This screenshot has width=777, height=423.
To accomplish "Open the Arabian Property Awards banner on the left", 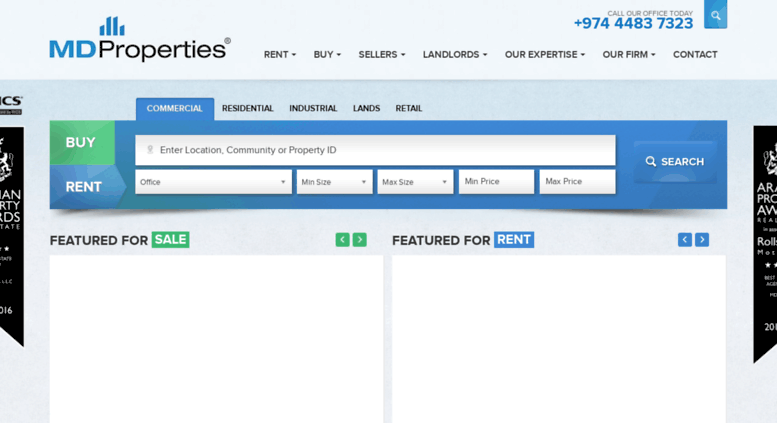I will 11,235.
